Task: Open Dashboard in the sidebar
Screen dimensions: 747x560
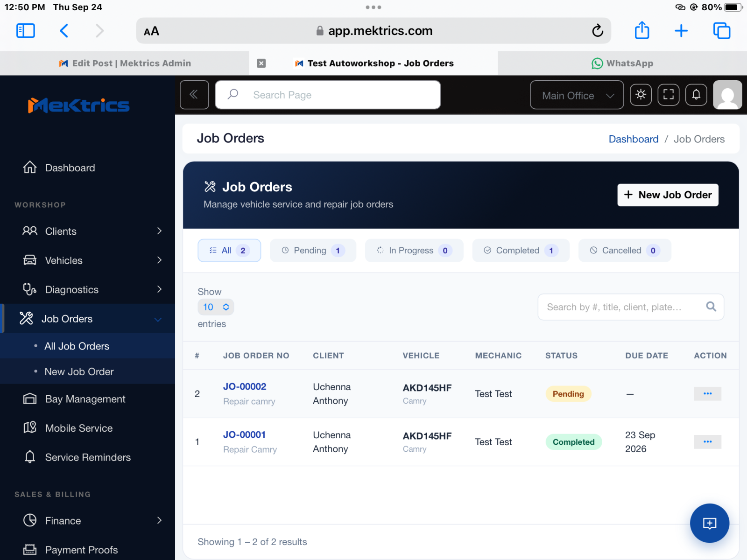Action: [x=87, y=168]
